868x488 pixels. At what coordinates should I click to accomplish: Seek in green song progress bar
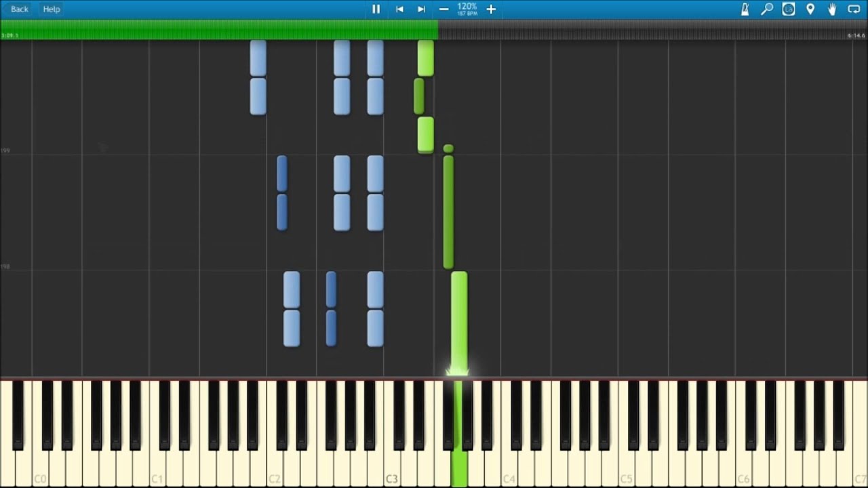point(219,30)
